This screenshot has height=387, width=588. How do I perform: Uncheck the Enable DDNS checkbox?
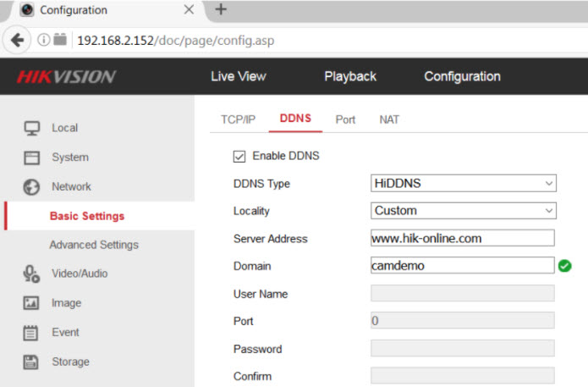[239, 156]
